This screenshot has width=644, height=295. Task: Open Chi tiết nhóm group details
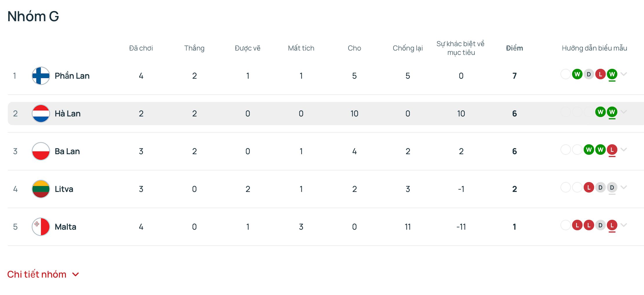(x=43, y=274)
